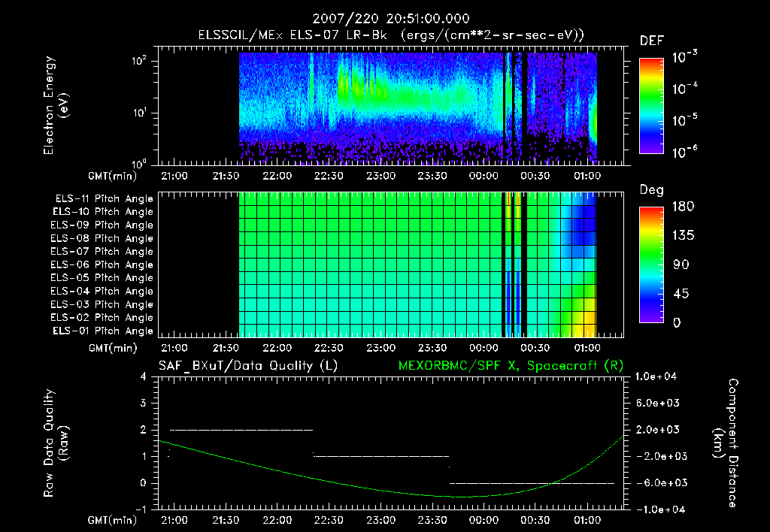This screenshot has width=770, height=532.
Task: Click the DEF color bar
Action: click(x=651, y=106)
